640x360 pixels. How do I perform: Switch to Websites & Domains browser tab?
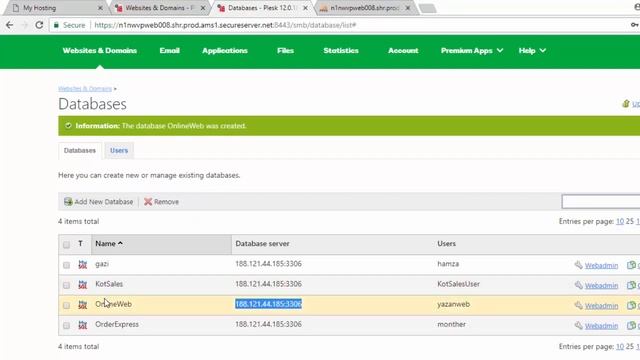tap(159, 8)
